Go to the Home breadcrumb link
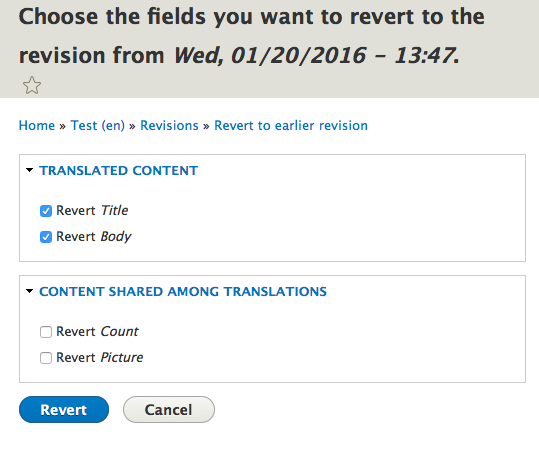 [37, 125]
